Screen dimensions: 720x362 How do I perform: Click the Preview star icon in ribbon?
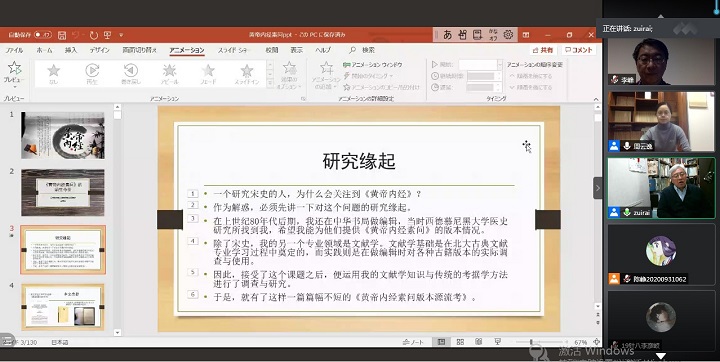14,68
